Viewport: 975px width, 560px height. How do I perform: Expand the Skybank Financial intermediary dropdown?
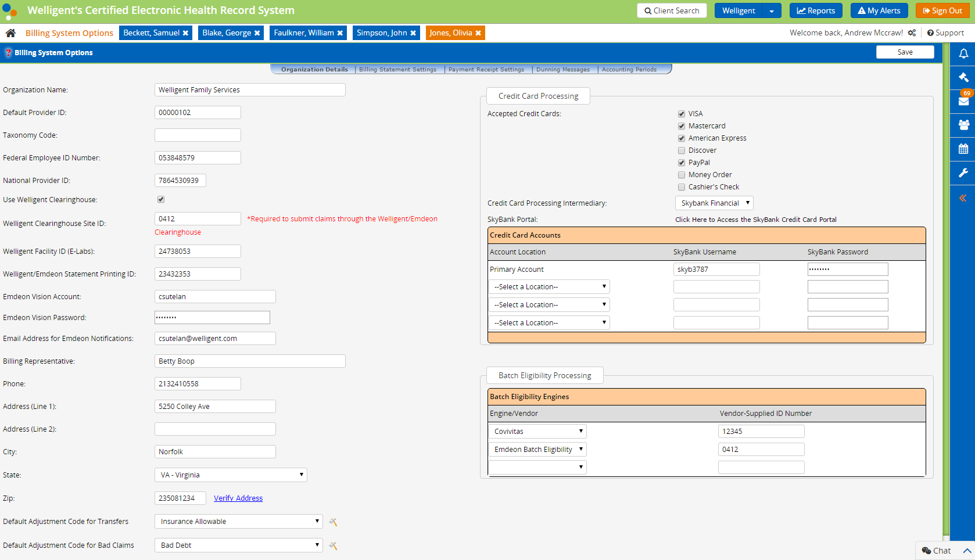pyautogui.click(x=714, y=203)
